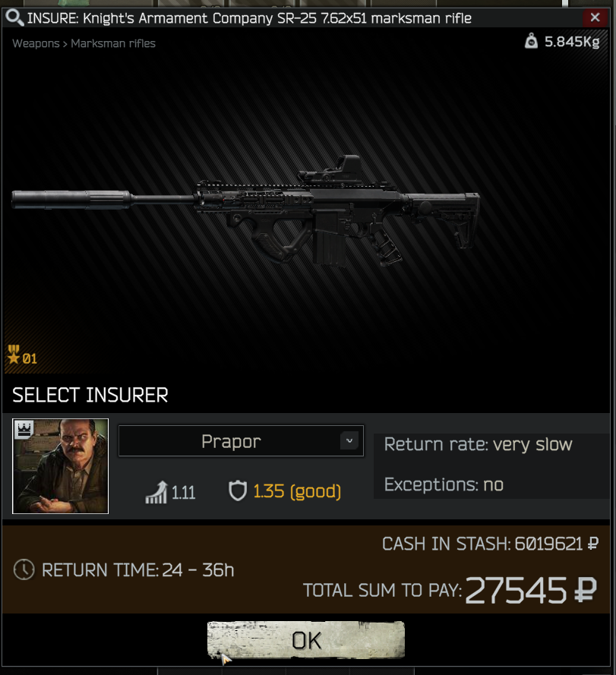This screenshot has width=616, height=675.
Task: Open the Marksman rifles breadcrumb
Action: 113,43
